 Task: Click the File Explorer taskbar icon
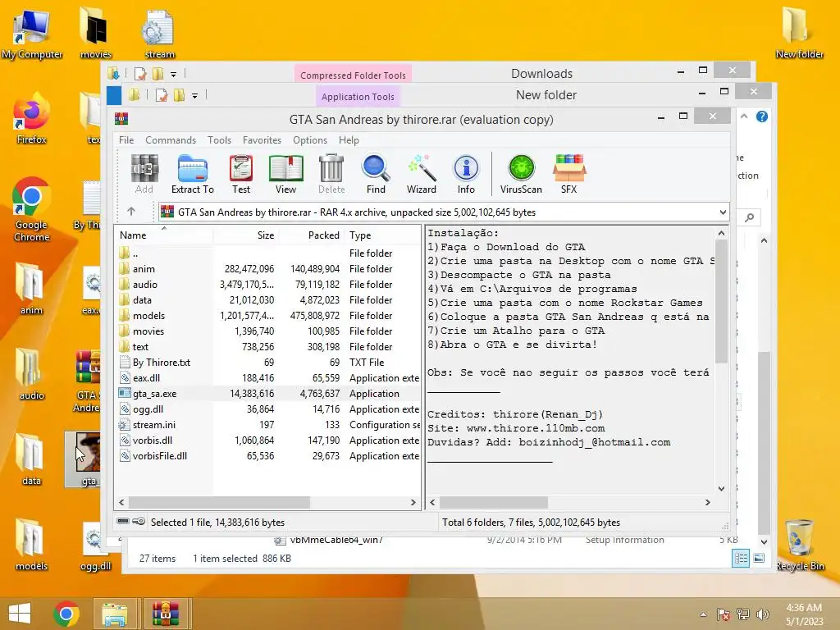(115, 614)
